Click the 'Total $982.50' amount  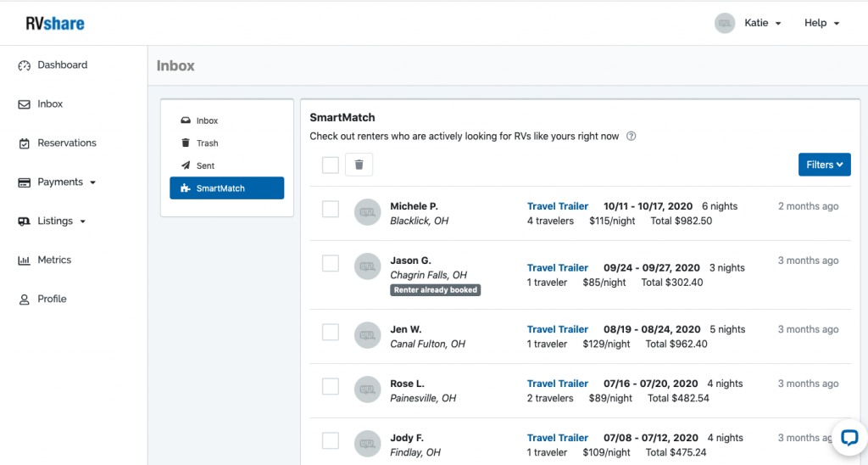682,221
